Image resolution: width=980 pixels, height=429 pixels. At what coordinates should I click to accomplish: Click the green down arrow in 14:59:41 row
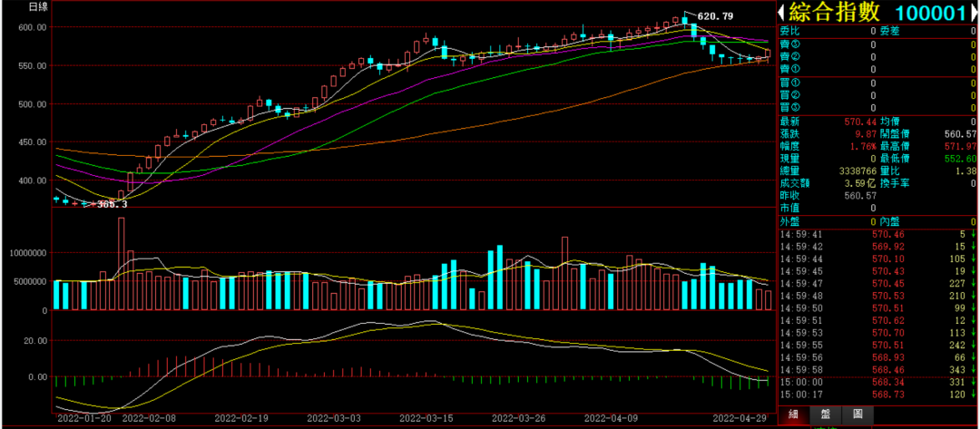(974, 234)
